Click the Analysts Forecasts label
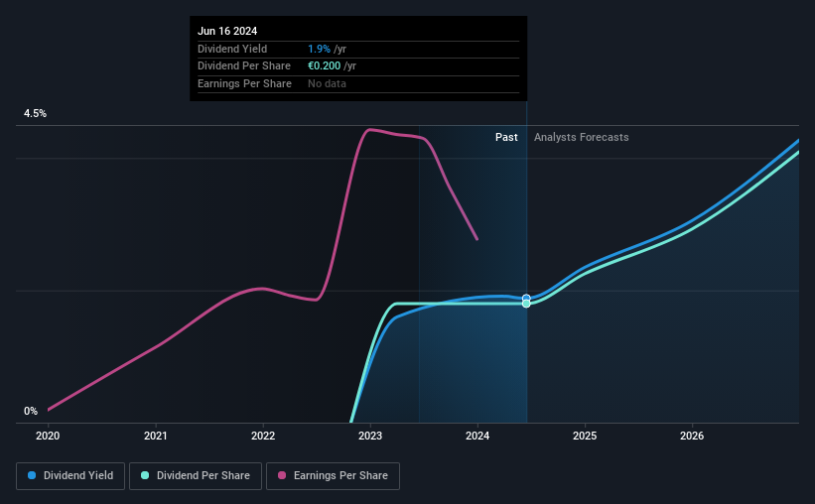This screenshot has height=504, width=815. pyautogui.click(x=581, y=137)
